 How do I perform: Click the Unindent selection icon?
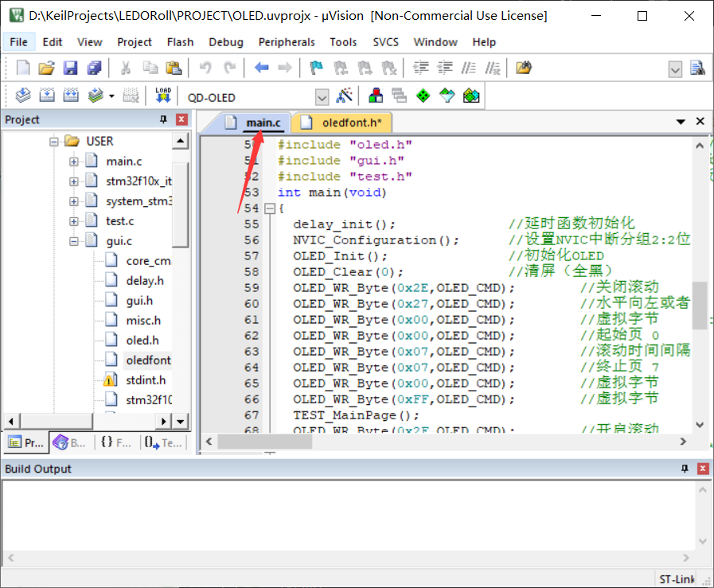(445, 68)
